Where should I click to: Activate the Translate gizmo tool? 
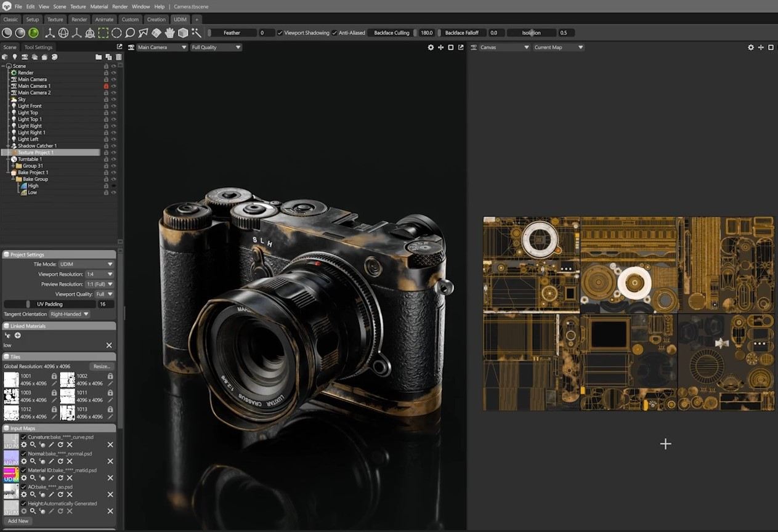click(50, 32)
